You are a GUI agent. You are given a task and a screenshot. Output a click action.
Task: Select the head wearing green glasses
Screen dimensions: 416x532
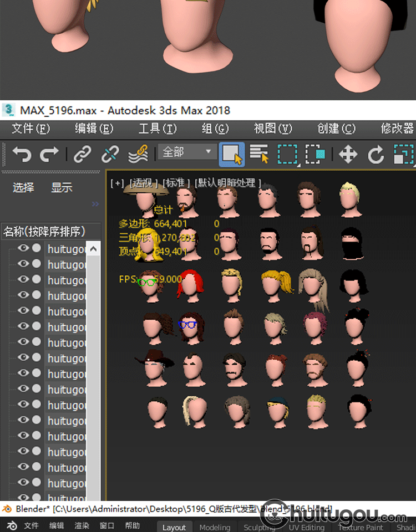click(150, 286)
